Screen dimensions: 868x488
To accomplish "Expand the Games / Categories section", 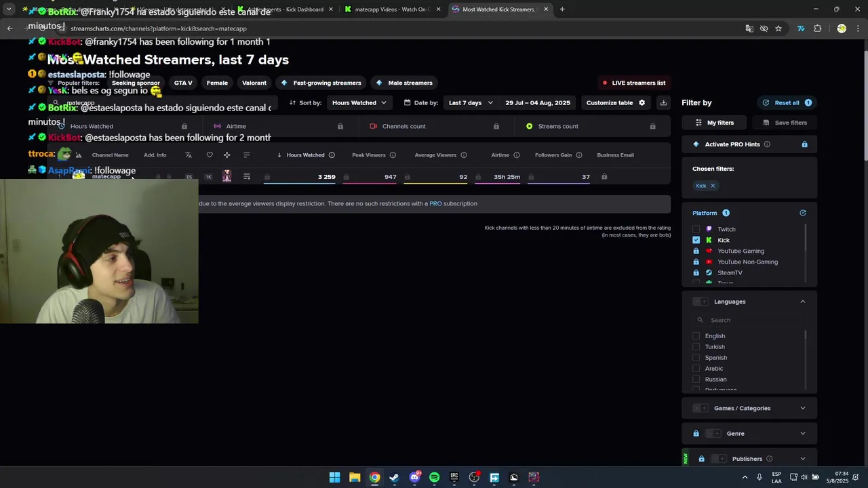I will click(803, 408).
